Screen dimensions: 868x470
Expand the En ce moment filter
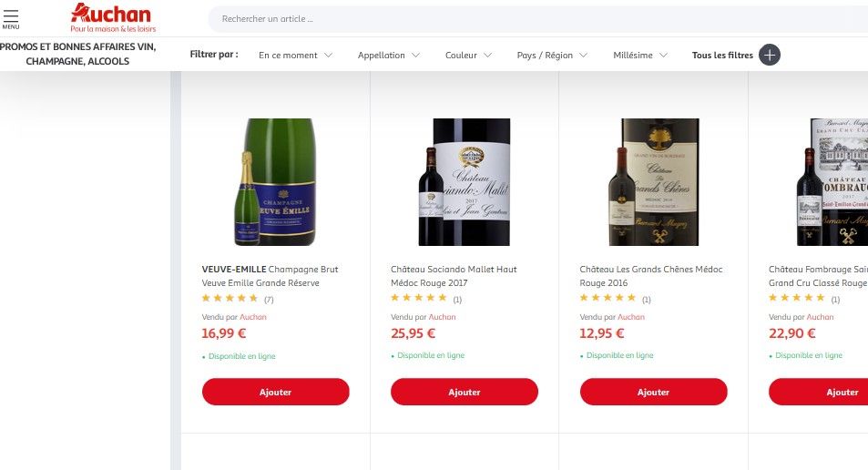pyautogui.click(x=295, y=55)
